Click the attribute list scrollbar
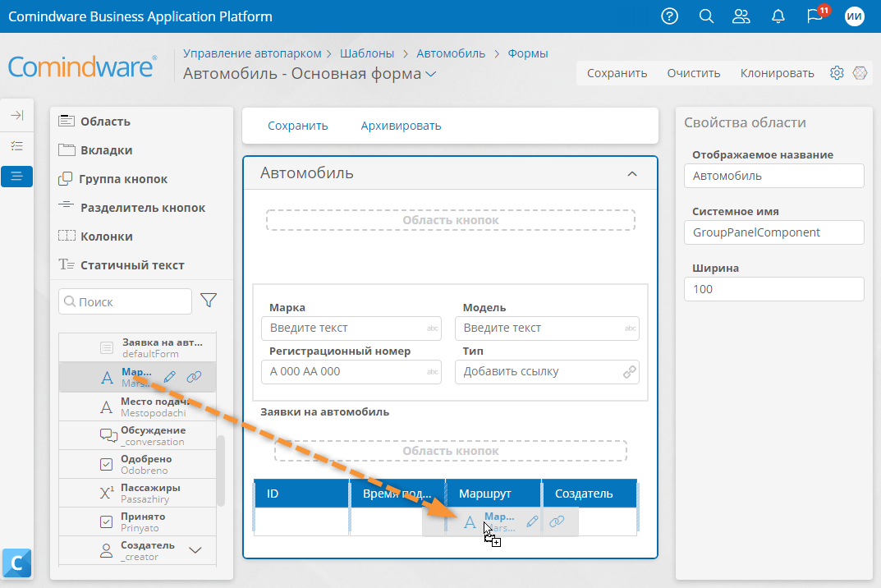This screenshot has width=881, height=588. [221, 471]
